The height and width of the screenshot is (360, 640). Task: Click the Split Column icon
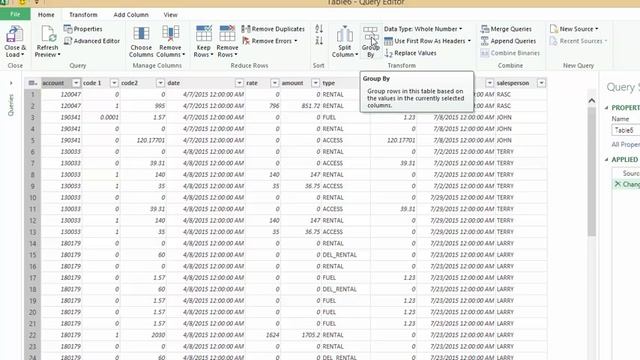[x=344, y=35]
